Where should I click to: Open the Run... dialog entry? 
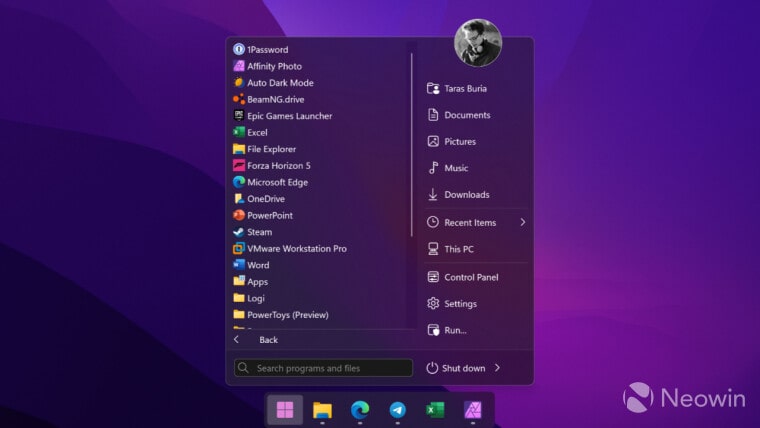click(x=447, y=330)
